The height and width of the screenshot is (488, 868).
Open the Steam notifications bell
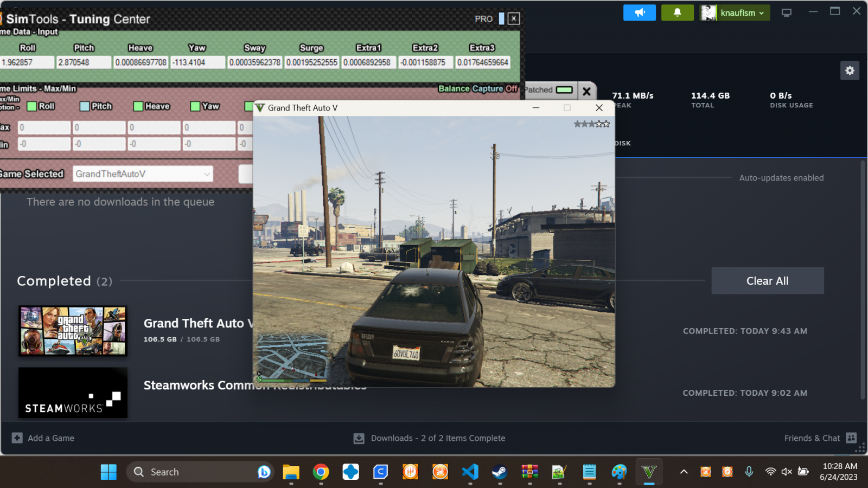pyautogui.click(x=677, y=12)
